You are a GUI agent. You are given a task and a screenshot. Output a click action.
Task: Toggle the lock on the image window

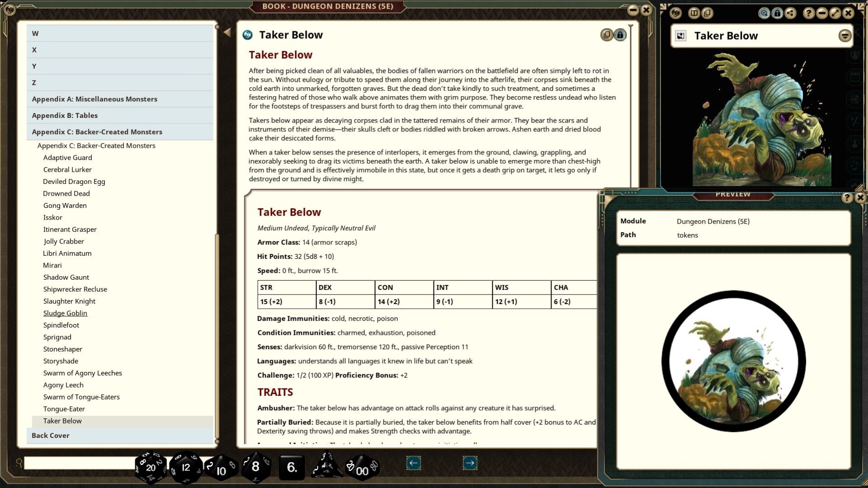point(777,13)
